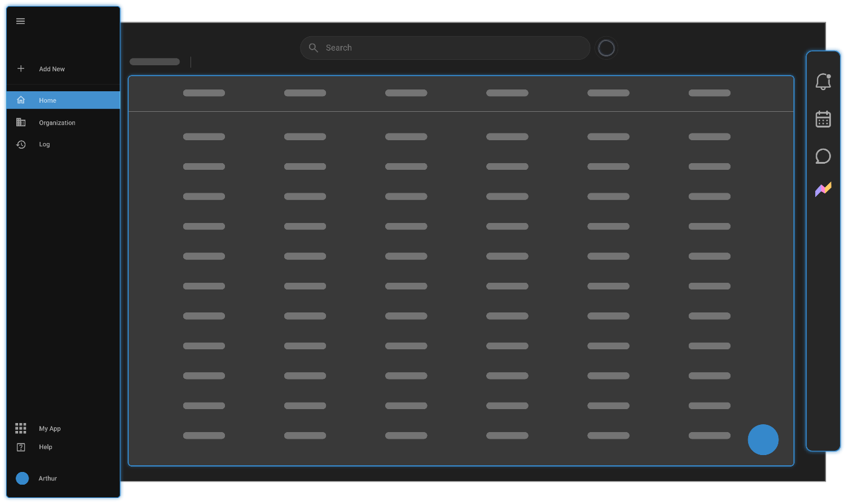The image size is (846, 504).
Task: Toggle the sidebar with the hamburger menu
Action: click(x=20, y=21)
